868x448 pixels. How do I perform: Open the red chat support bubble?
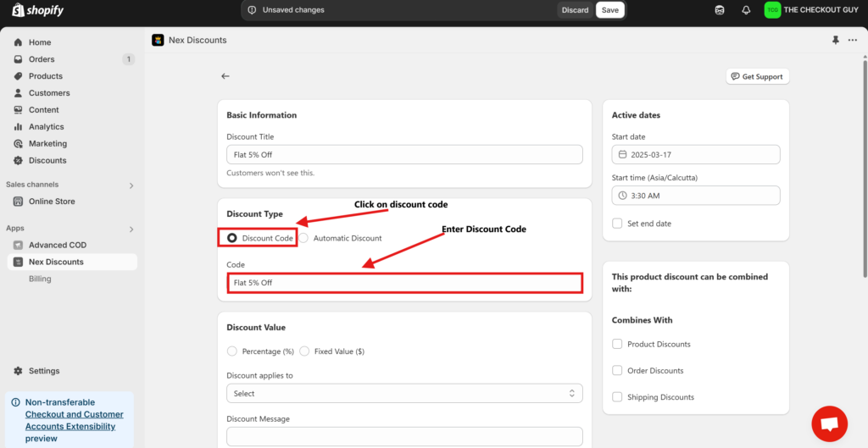click(x=829, y=423)
